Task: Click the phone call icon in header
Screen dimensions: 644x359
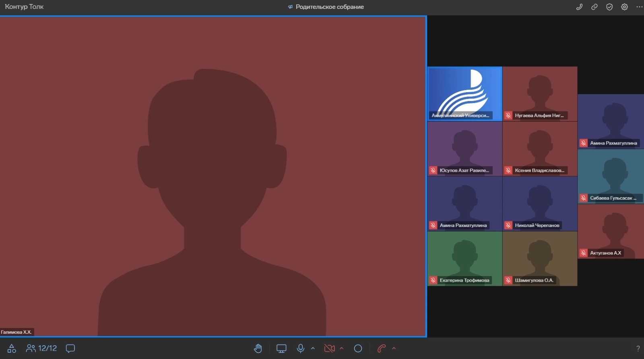Action: tap(579, 7)
